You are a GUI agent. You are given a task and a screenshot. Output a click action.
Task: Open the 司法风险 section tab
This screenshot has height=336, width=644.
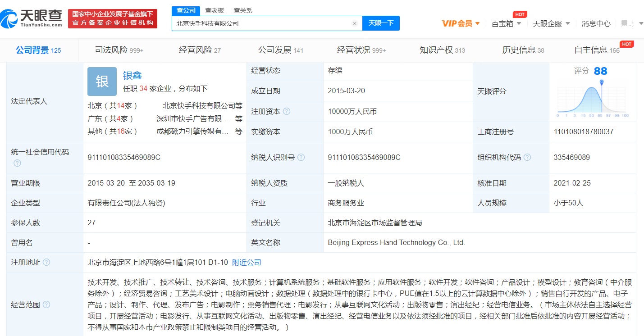(x=119, y=50)
